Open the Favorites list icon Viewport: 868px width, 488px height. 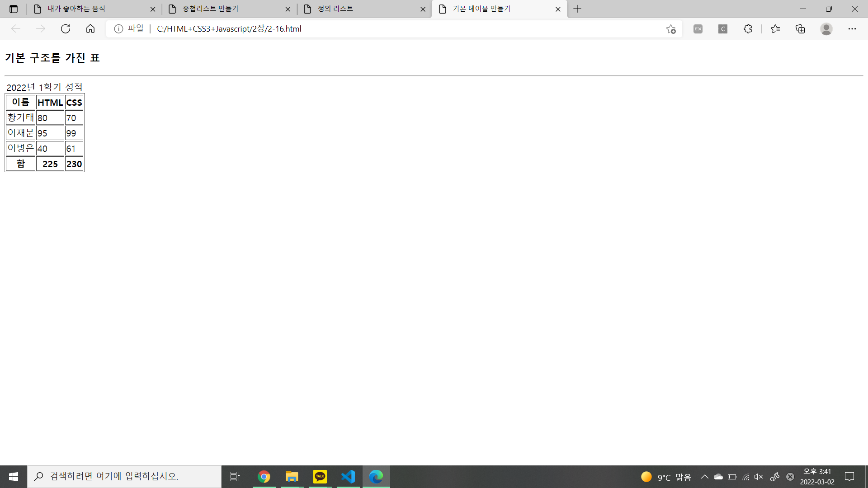[775, 29]
